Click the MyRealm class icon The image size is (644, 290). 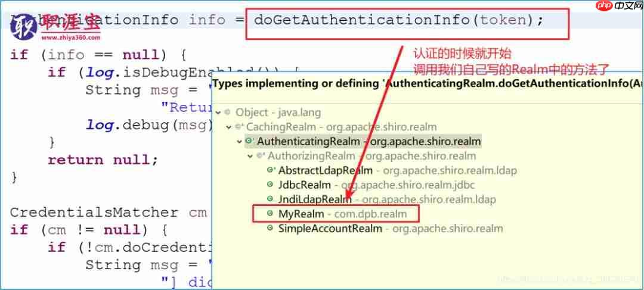pos(270,213)
